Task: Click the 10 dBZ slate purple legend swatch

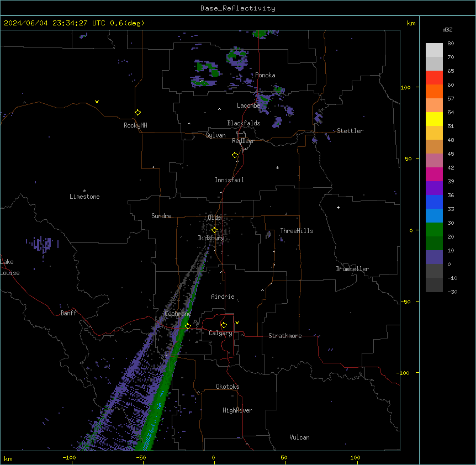Action: click(x=434, y=257)
